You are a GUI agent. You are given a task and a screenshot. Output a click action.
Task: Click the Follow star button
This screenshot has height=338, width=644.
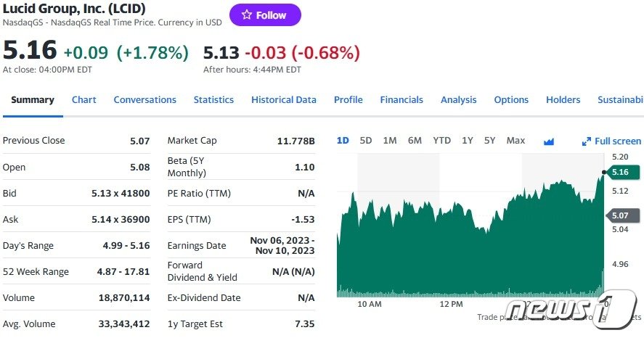click(x=265, y=15)
